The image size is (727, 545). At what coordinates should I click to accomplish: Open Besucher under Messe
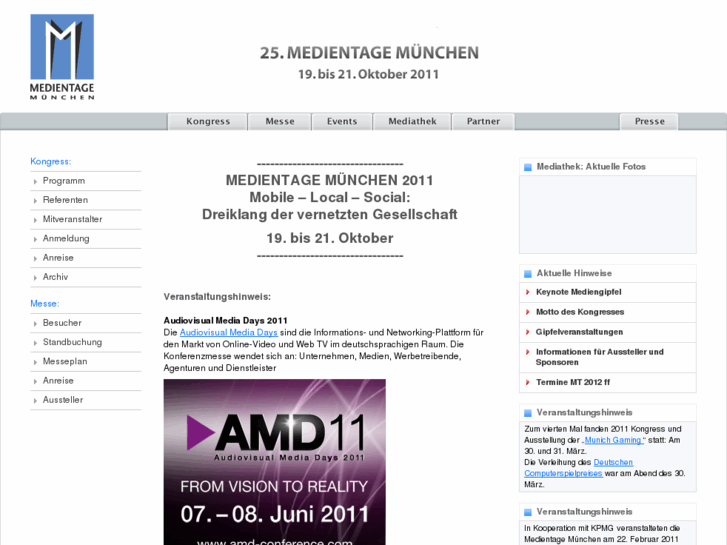pyautogui.click(x=62, y=323)
